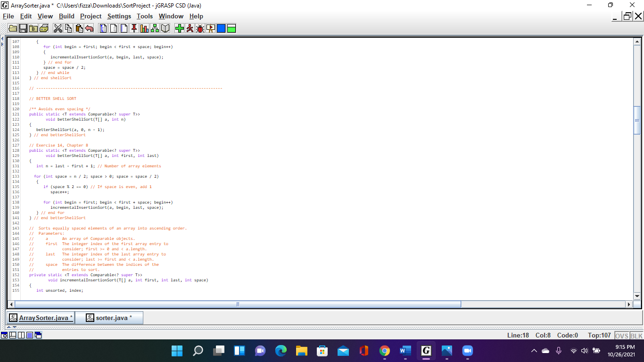
Task: Open the Build menu
Action: 66,16
